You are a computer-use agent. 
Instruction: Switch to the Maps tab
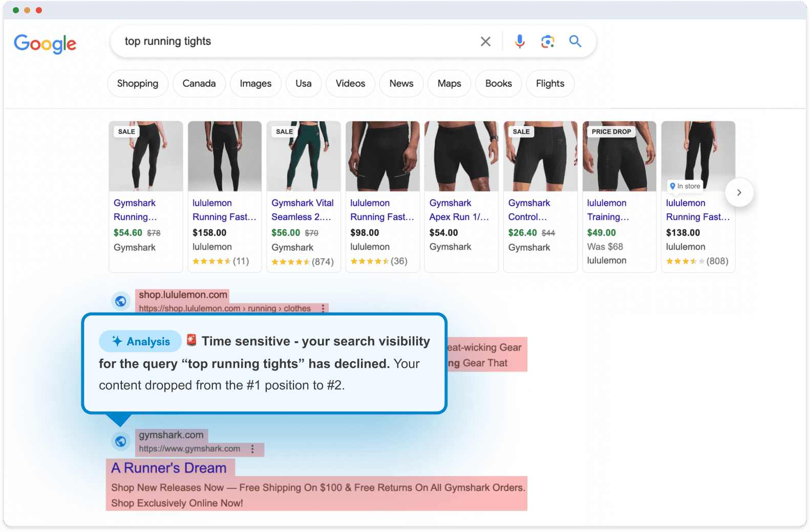pos(450,83)
